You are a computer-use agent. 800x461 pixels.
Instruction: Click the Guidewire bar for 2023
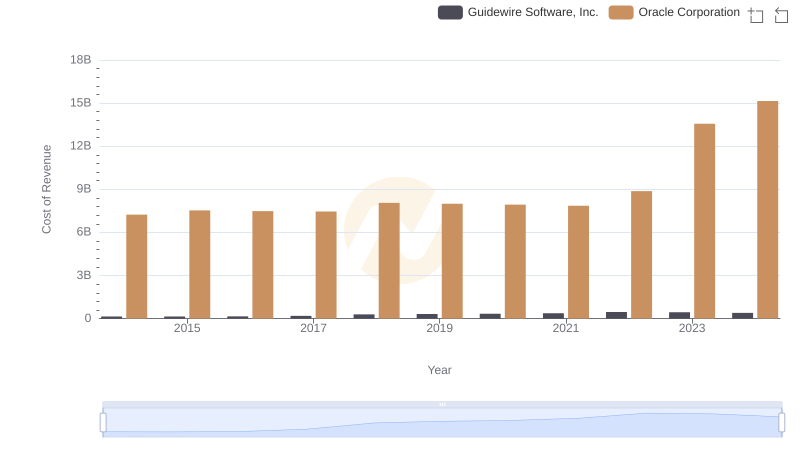coord(680,315)
